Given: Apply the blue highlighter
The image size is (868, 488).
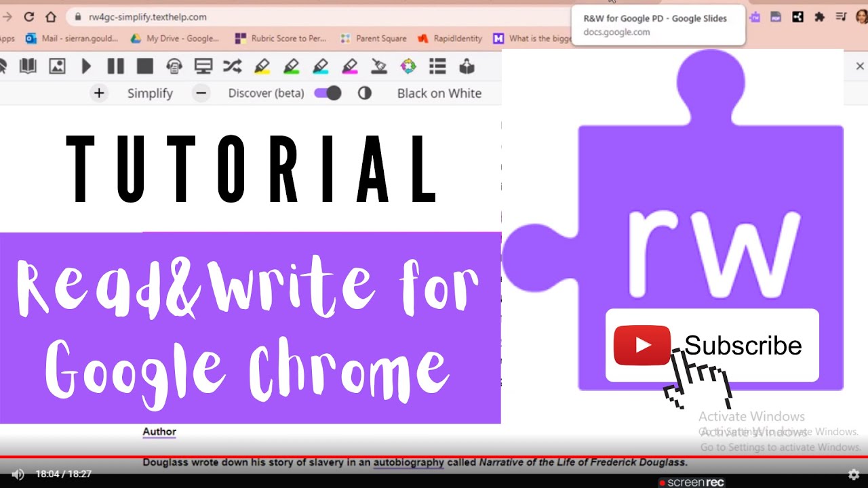Looking at the screenshot, I should click(x=321, y=66).
